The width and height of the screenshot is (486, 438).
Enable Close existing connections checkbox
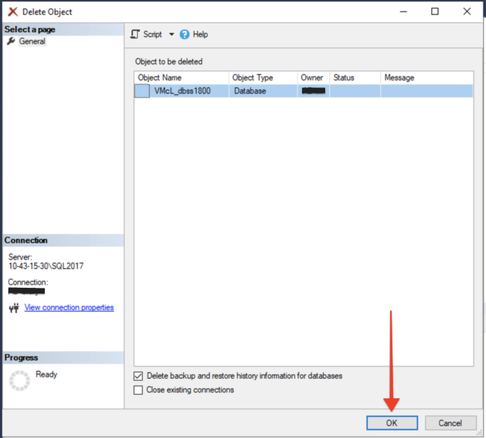pos(138,390)
